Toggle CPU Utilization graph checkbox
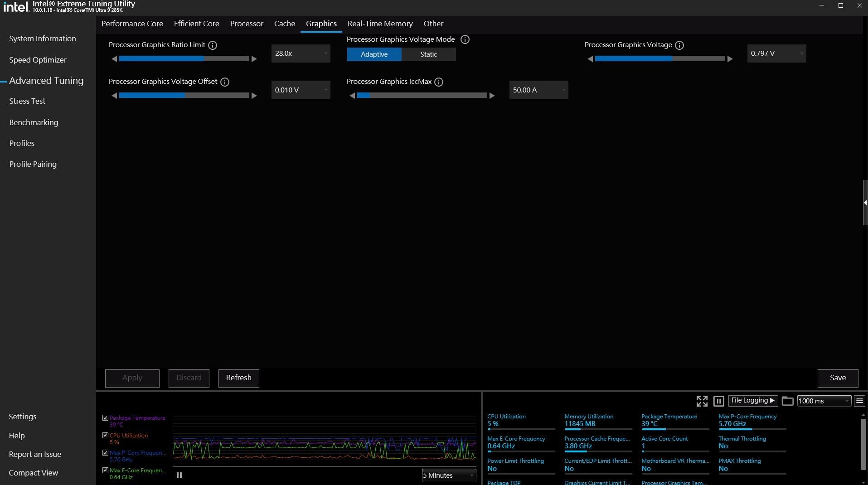Screen dimensions: 868x485 105,436
